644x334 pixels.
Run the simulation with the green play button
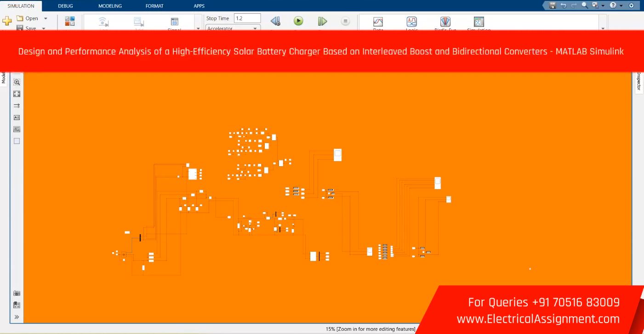coord(298,21)
